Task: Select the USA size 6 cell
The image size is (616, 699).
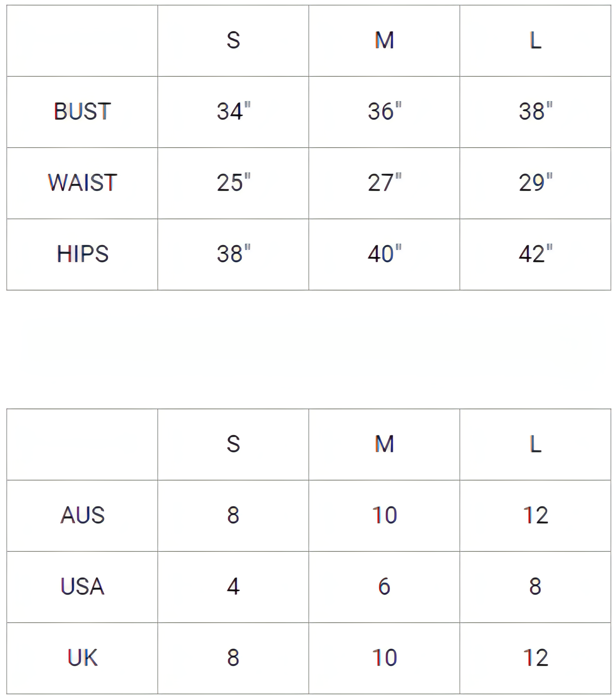Action: pos(384,587)
